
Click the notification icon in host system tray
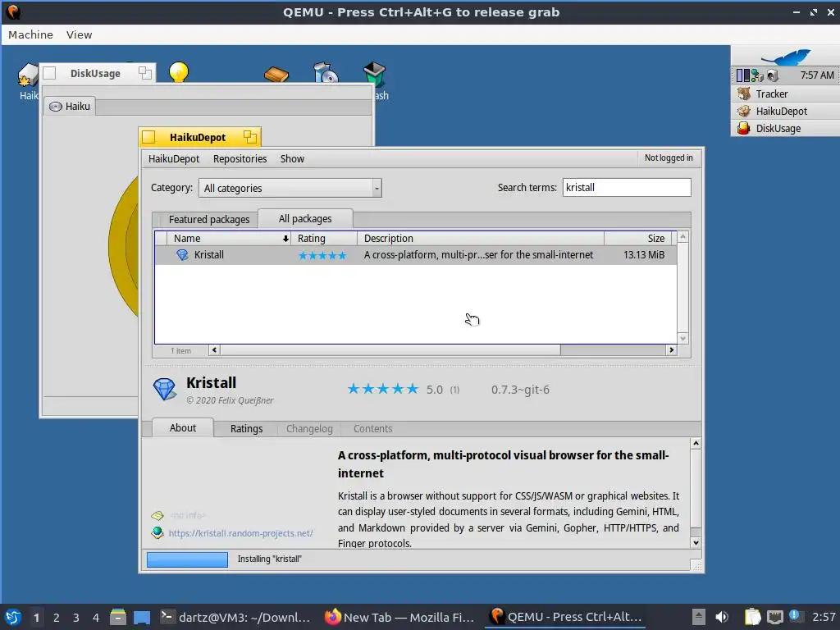[x=794, y=616]
